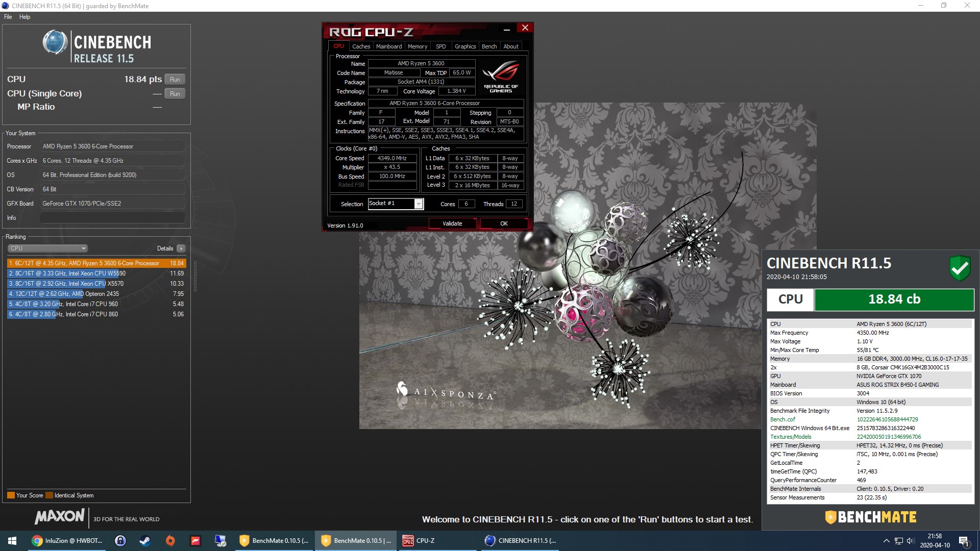Open the SPD tab in CPU-Z
Image resolution: width=980 pixels, height=551 pixels.
pos(441,46)
